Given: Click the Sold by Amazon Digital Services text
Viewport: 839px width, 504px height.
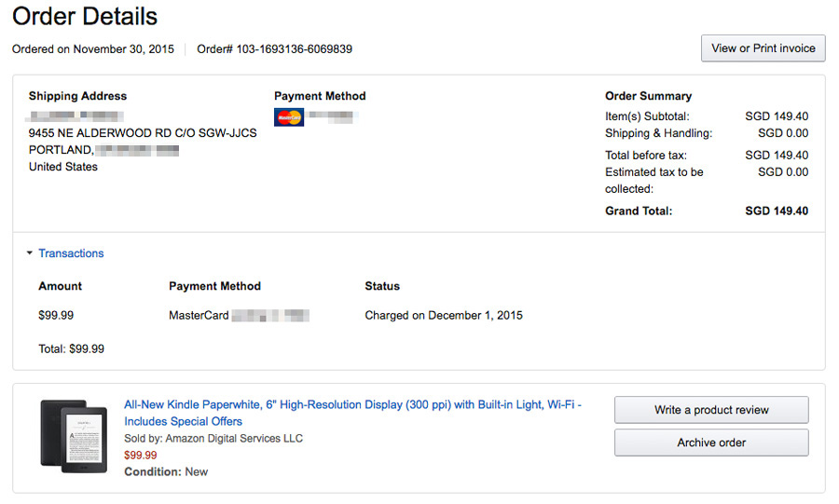Looking at the screenshot, I should [213, 438].
